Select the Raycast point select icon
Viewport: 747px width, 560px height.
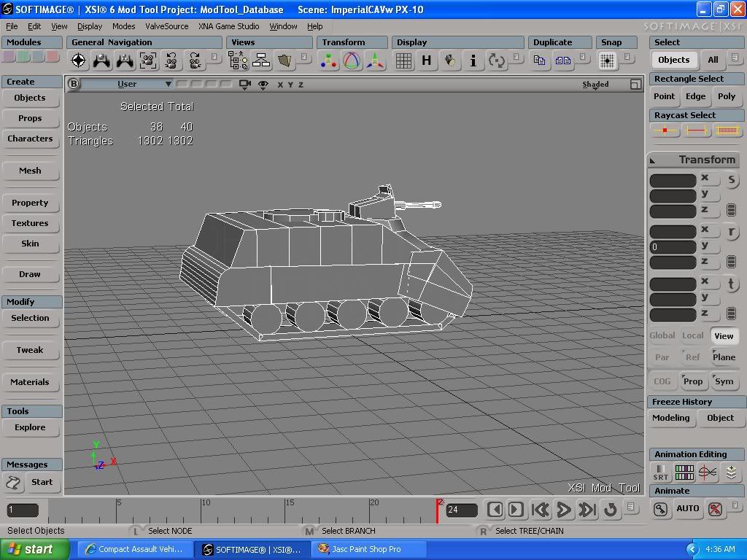(665, 130)
